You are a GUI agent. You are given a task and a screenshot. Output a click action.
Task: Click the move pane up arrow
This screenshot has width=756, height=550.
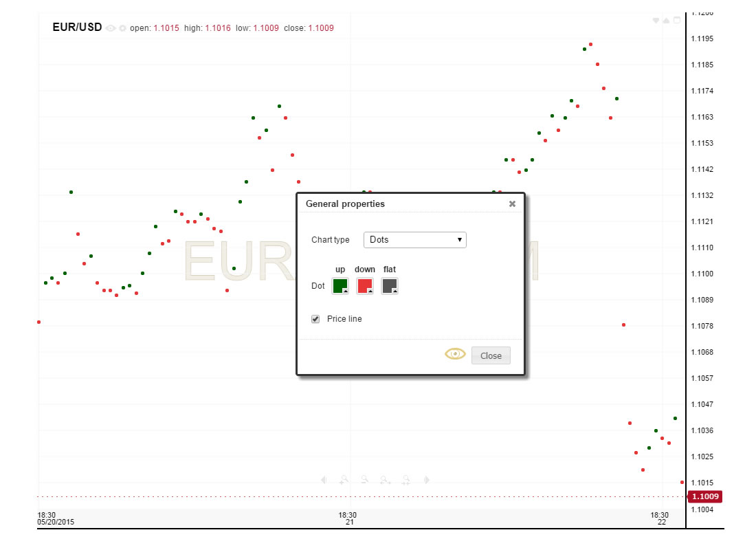click(666, 21)
